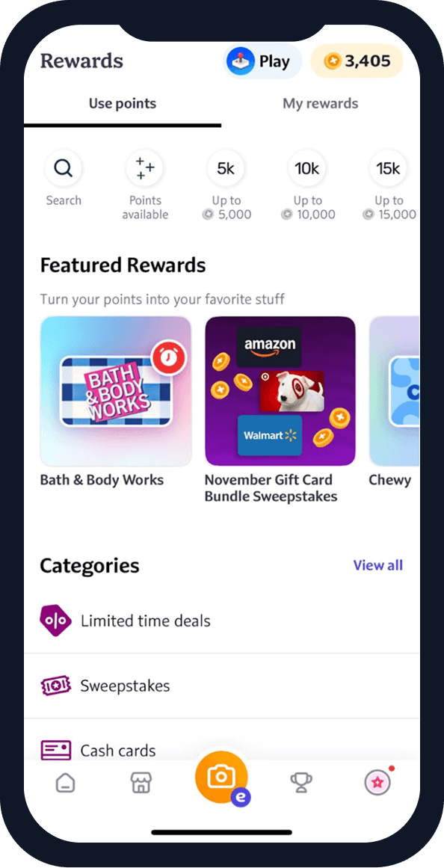Screen dimensions: 444x868
Task: Open the Chewy reward card
Action: pos(394,402)
